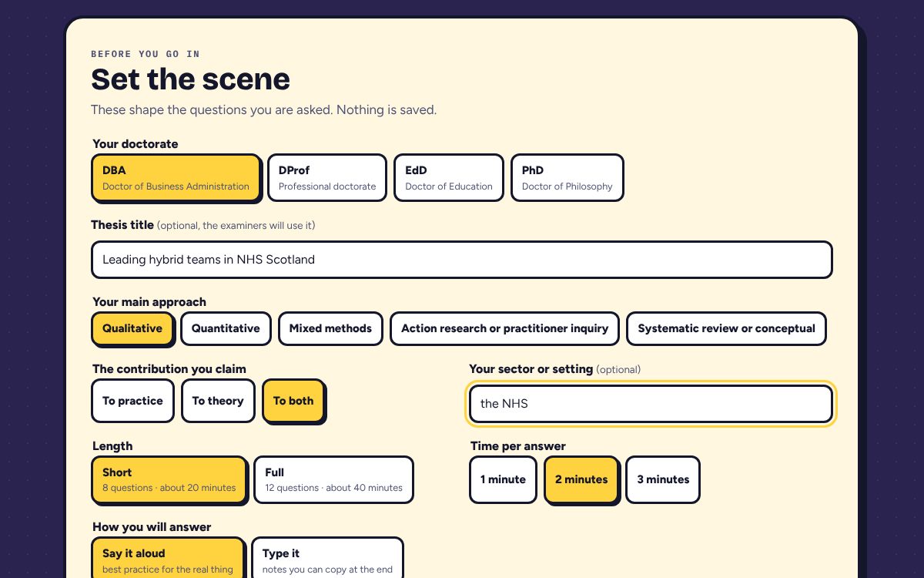The height and width of the screenshot is (578, 924).
Task: Click into the Thesis title field
Action: [x=462, y=260]
